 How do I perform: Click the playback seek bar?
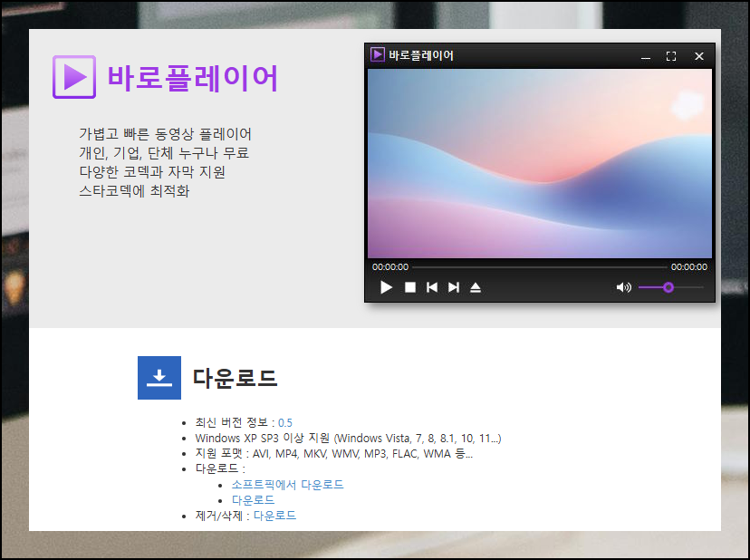pos(539,267)
